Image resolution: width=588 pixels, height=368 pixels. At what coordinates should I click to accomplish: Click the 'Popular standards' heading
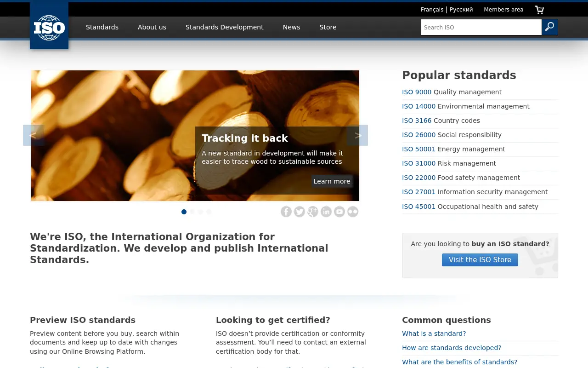(x=459, y=75)
